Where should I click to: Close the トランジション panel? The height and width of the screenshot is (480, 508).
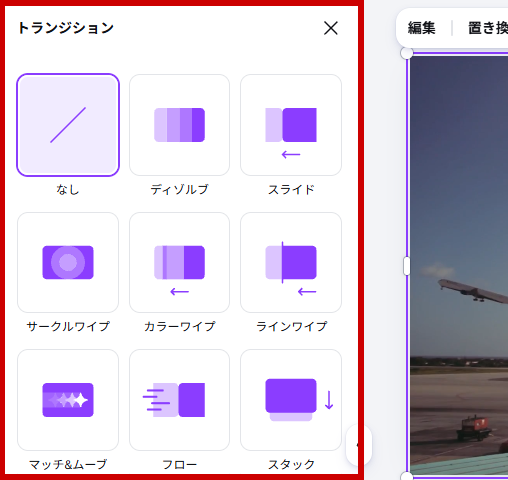331,28
